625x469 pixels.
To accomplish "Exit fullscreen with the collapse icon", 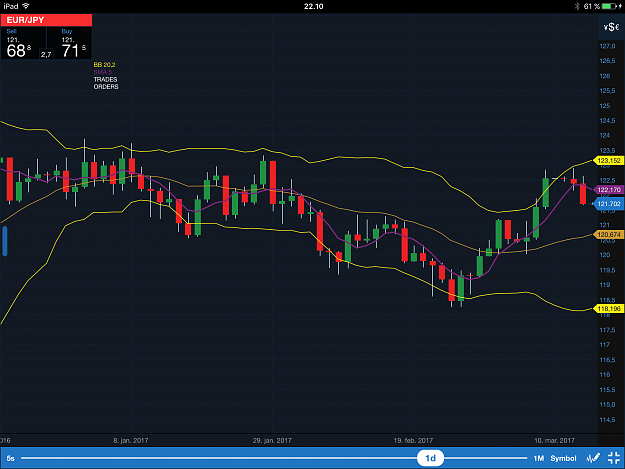I will (x=614, y=458).
